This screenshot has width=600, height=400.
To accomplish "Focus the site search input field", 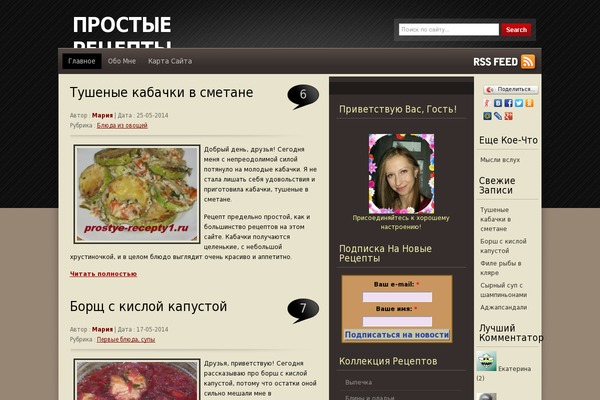I will tap(448, 29).
